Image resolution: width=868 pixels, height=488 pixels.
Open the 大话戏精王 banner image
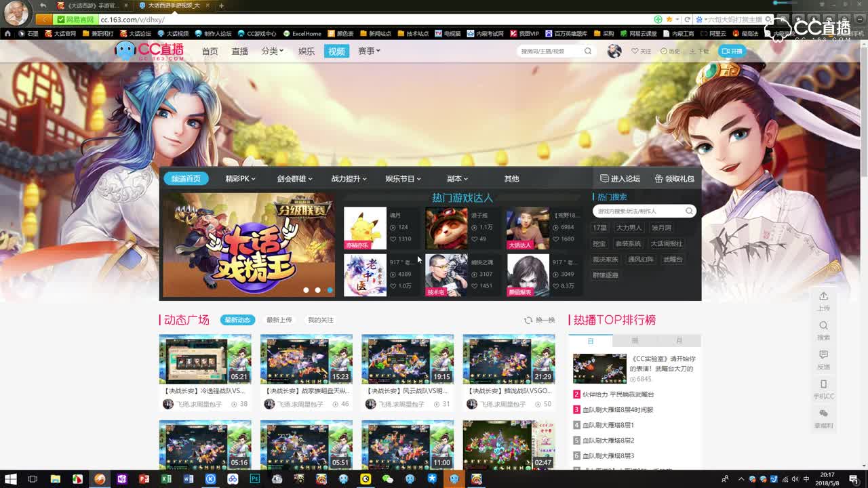(249, 245)
